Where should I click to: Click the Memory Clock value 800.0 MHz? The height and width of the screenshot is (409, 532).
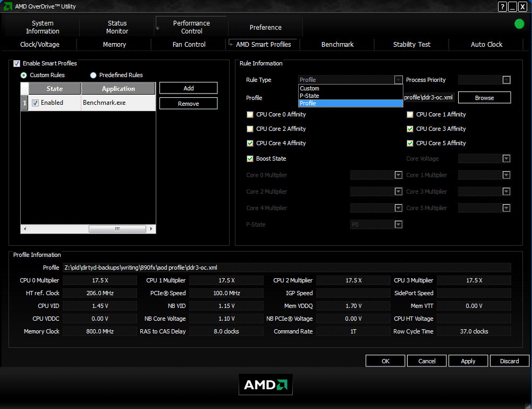pyautogui.click(x=100, y=331)
